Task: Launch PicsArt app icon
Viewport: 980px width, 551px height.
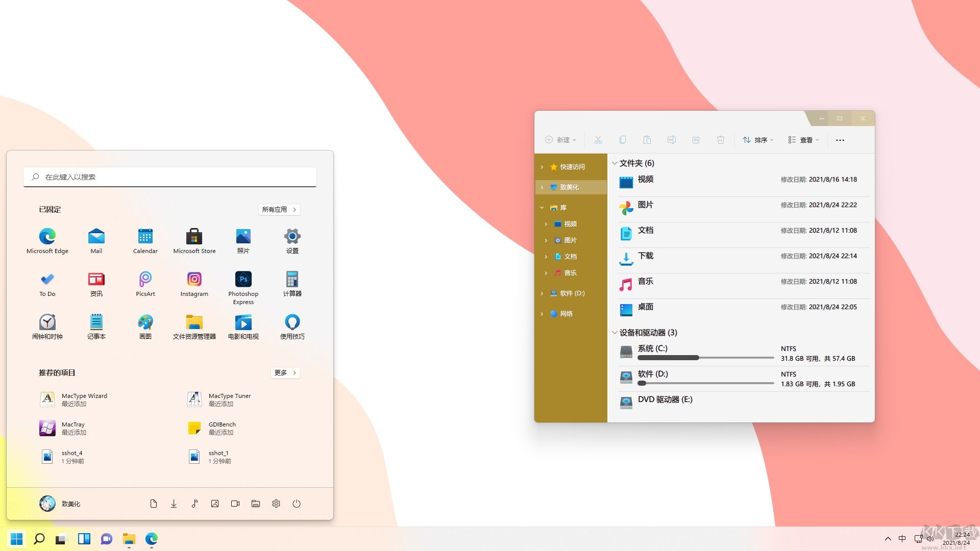Action: tap(145, 280)
